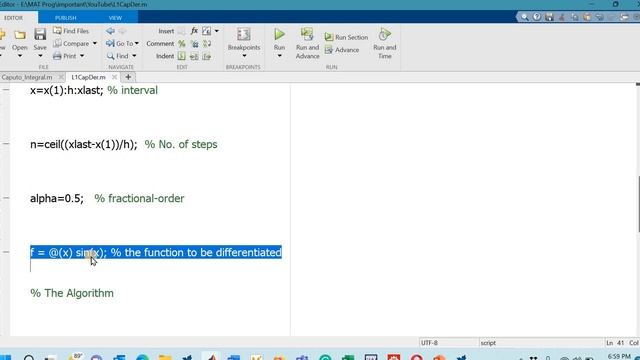Open the Print dropdown arrow
Viewport: 640px width, 360px height.
click(82, 56)
